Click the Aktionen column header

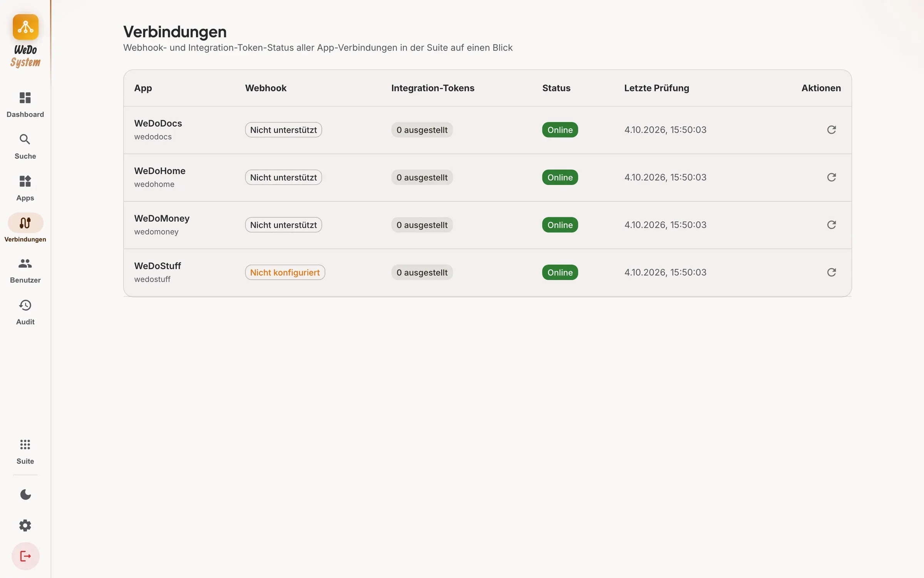pos(821,88)
